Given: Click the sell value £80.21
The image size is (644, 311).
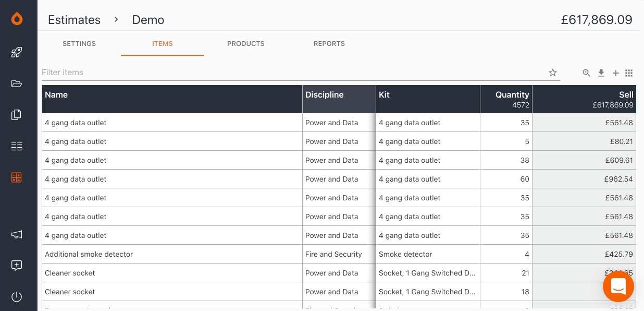Looking at the screenshot, I should coord(584,141).
